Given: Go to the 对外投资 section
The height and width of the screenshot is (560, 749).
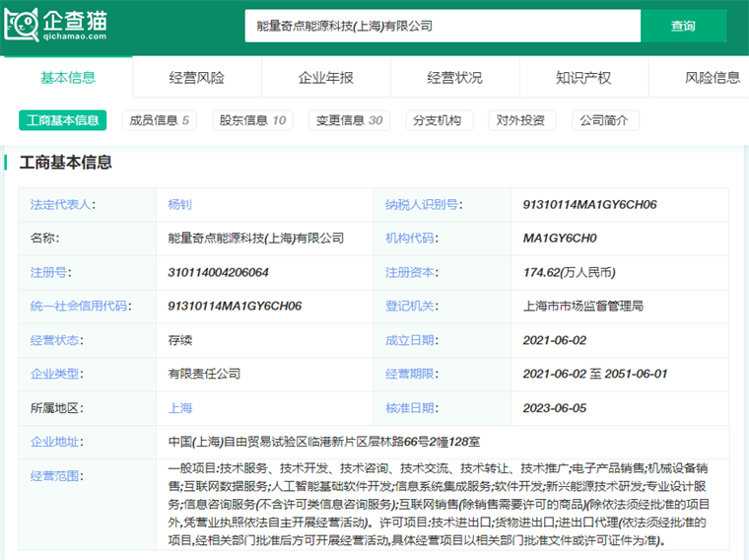Looking at the screenshot, I should click(521, 120).
